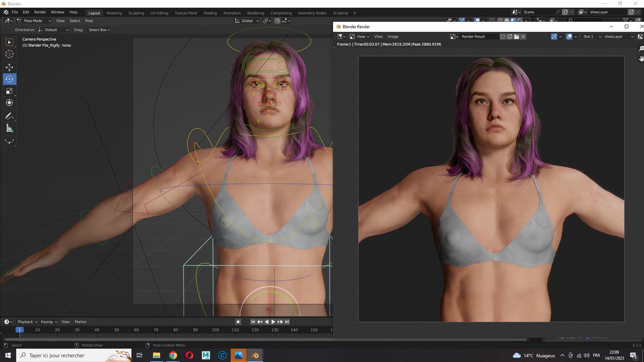Image resolution: width=644 pixels, height=362 pixels.
Task: Click the zoom magnifier in render window
Action: 641,49
